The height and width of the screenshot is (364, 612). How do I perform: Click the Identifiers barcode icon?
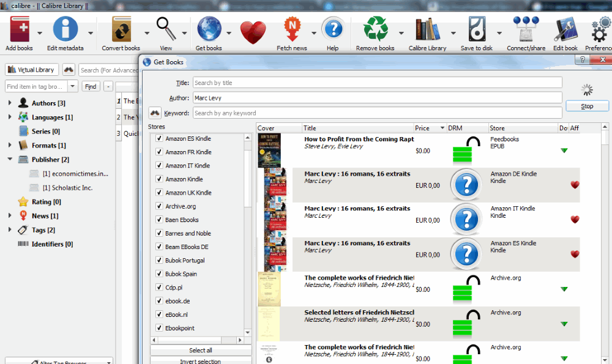pyautogui.click(x=23, y=244)
